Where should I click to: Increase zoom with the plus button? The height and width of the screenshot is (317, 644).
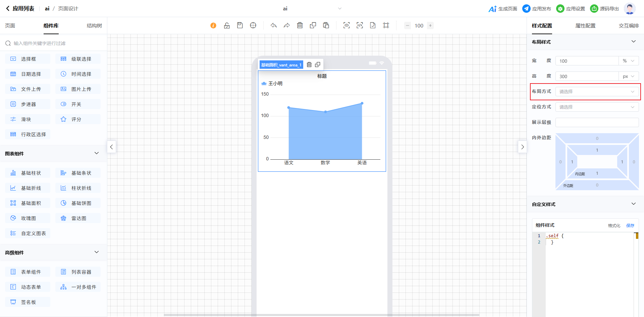point(430,25)
